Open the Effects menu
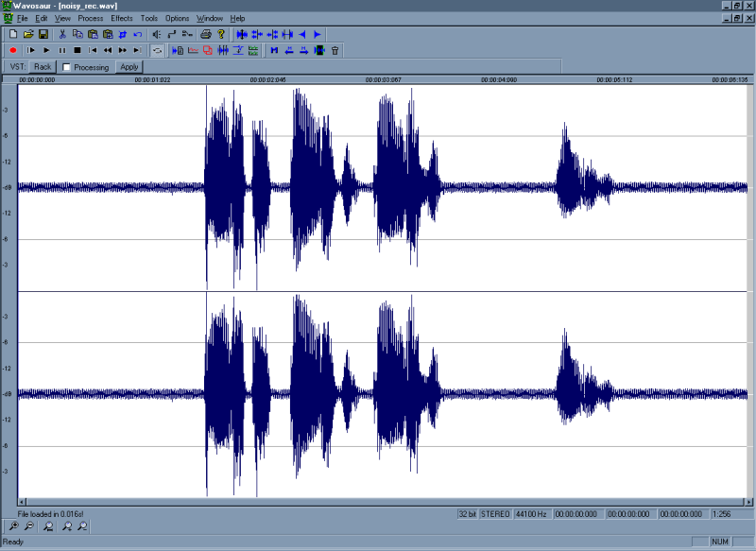This screenshot has width=756, height=551. (121, 18)
